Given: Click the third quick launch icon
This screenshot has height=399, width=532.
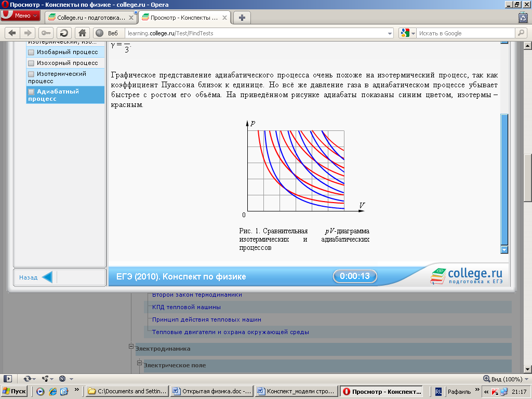Looking at the screenshot, I should pos(64,392).
